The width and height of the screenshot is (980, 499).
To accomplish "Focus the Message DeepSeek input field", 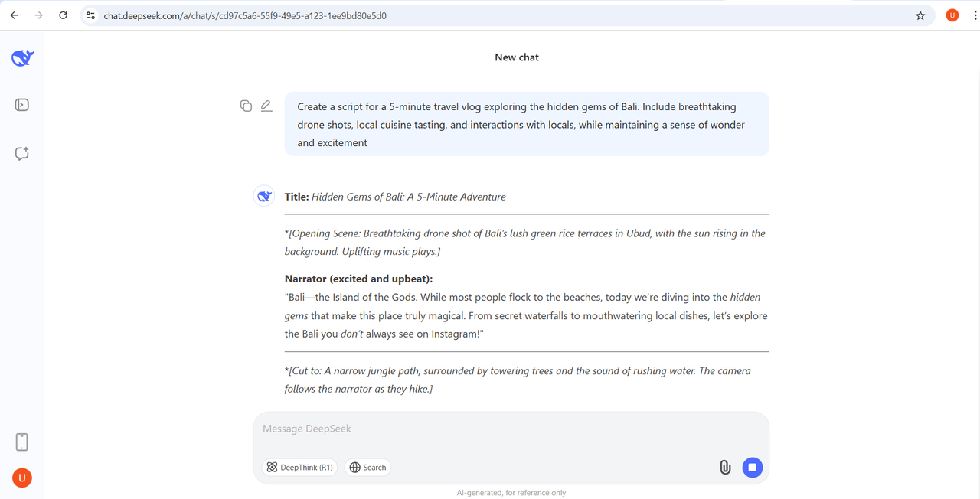I will (511, 429).
